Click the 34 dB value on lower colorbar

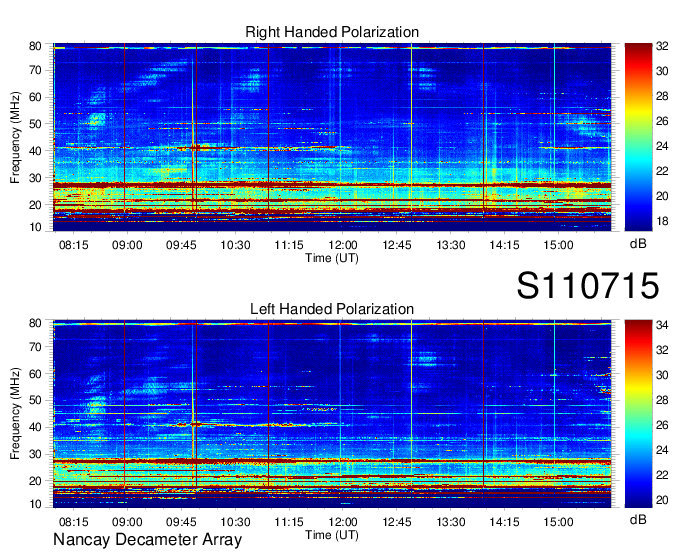point(662,325)
